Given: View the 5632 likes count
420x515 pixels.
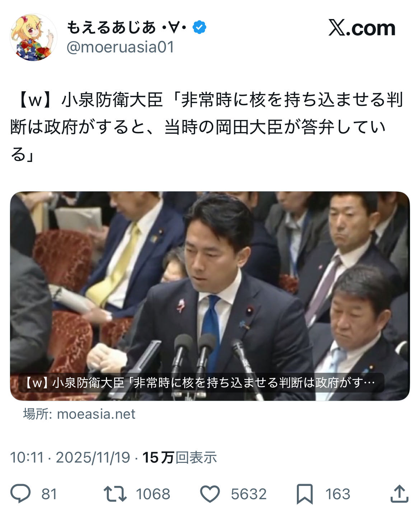Looking at the screenshot, I should click(249, 494).
